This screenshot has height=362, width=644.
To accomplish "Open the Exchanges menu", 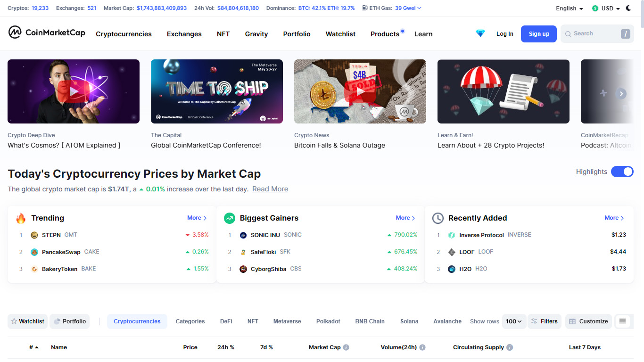I will tap(184, 34).
